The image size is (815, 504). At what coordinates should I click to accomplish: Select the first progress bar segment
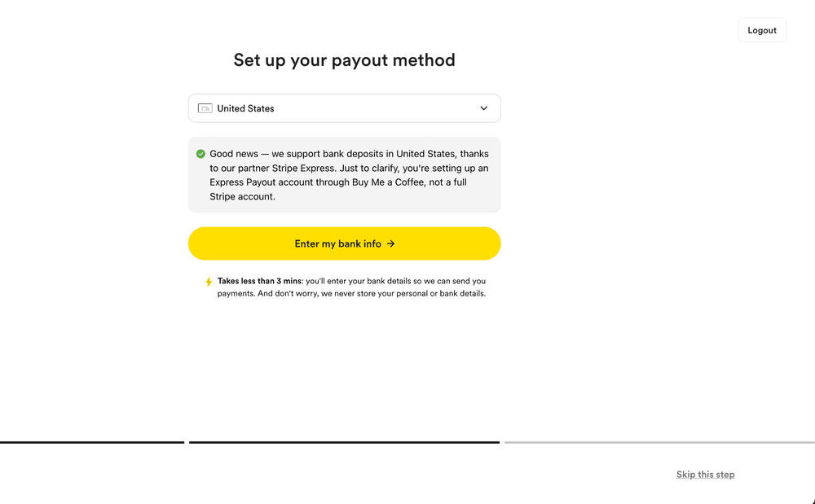tap(92, 442)
